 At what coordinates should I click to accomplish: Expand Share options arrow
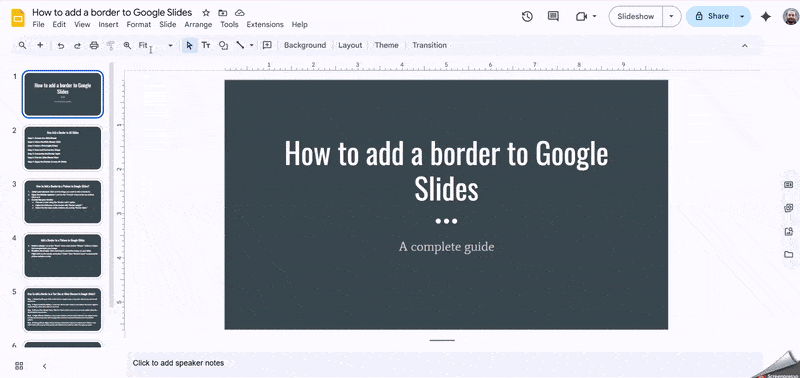pyautogui.click(x=742, y=16)
